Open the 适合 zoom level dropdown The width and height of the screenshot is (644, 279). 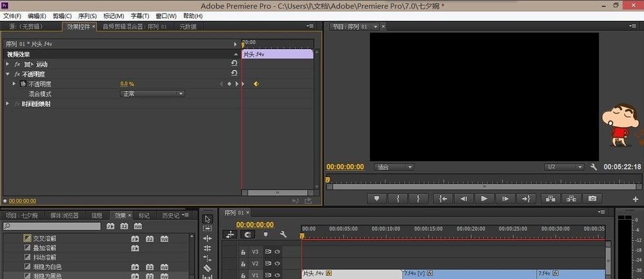(394, 168)
